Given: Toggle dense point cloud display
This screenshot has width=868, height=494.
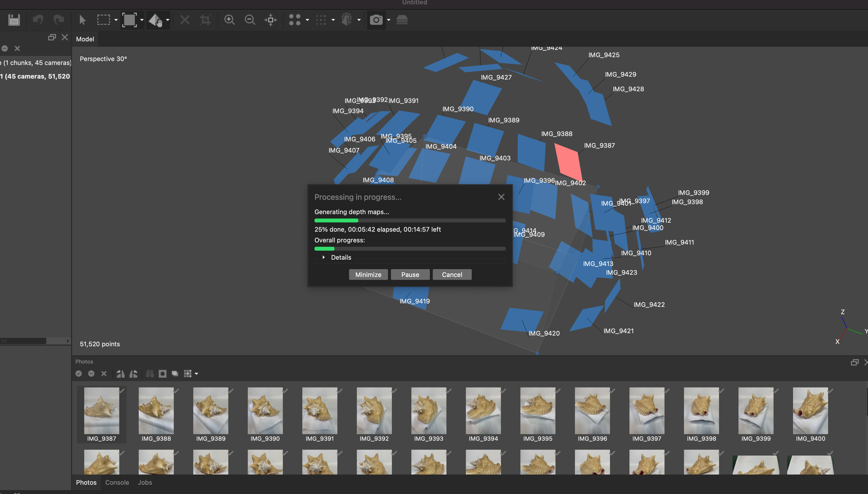Looking at the screenshot, I should 321,20.
